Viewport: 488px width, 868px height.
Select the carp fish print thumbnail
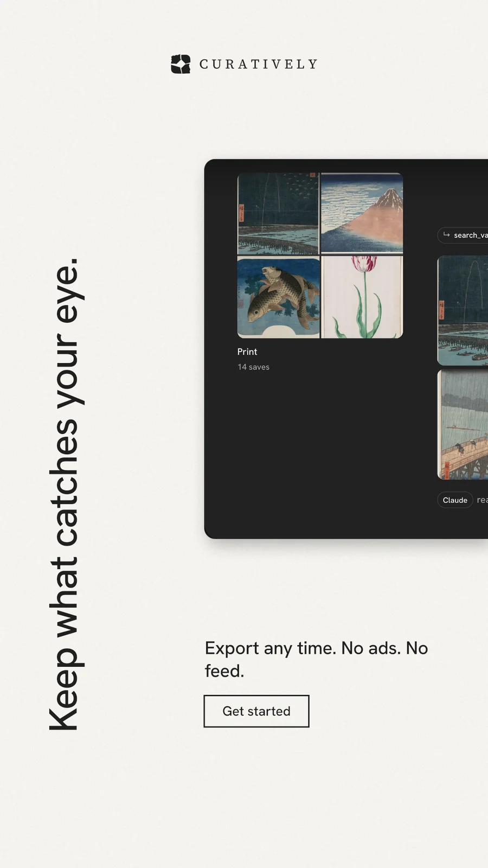click(278, 297)
